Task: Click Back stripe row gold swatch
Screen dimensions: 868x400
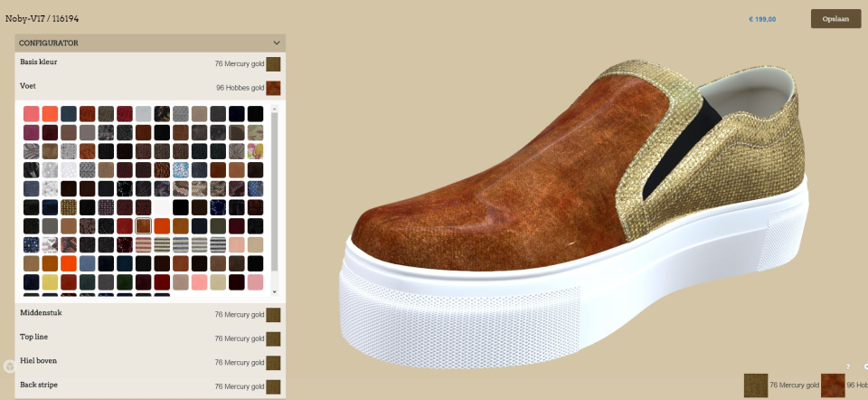Action: tap(273, 386)
